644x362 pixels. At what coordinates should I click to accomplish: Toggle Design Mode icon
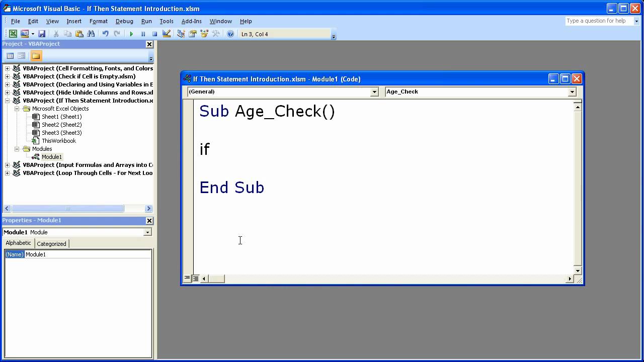pyautogui.click(x=167, y=34)
